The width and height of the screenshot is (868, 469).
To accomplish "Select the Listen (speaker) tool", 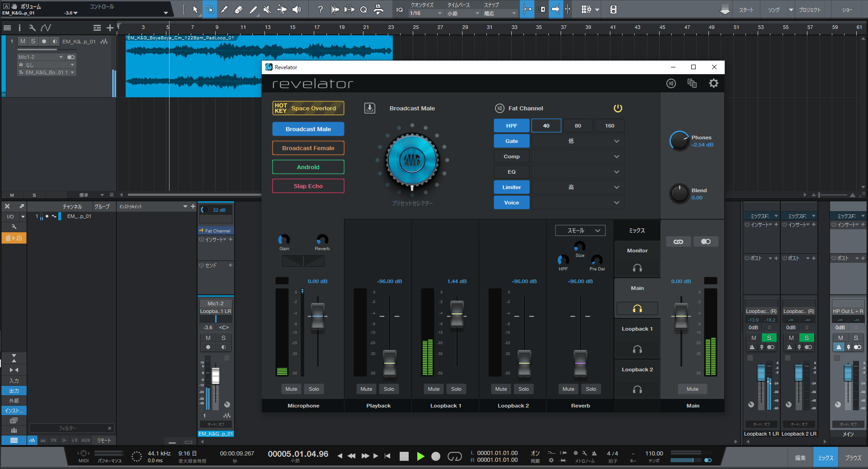I will pos(296,9).
